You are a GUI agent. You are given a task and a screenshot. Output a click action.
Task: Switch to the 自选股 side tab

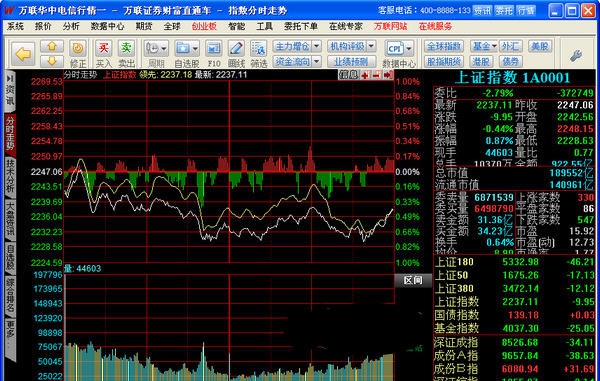pos(10,257)
